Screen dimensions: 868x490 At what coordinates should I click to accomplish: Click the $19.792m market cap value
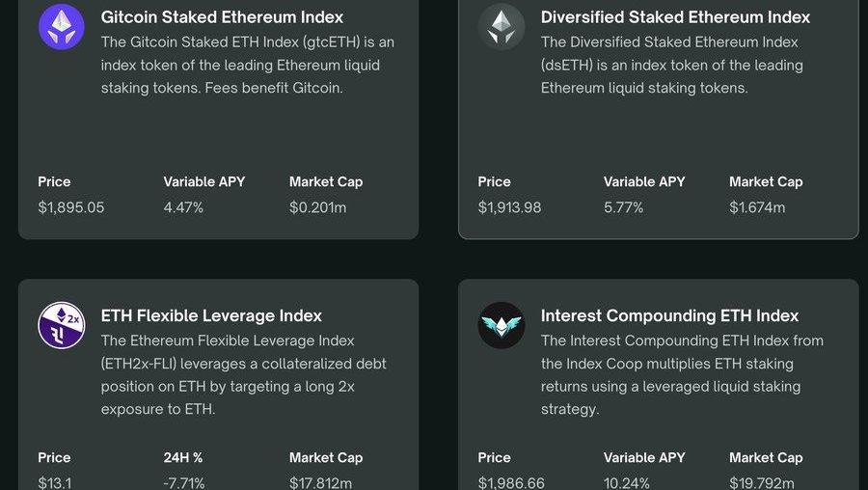pos(761,482)
